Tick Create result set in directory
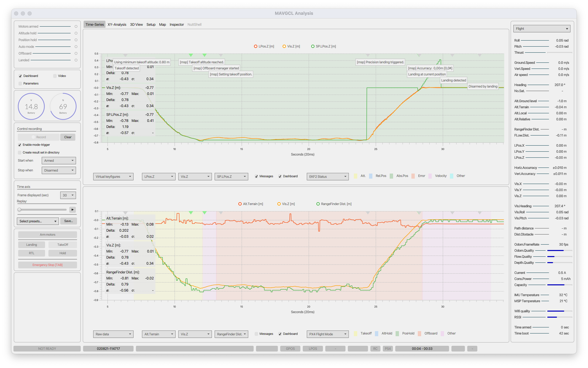 [x=20, y=153]
